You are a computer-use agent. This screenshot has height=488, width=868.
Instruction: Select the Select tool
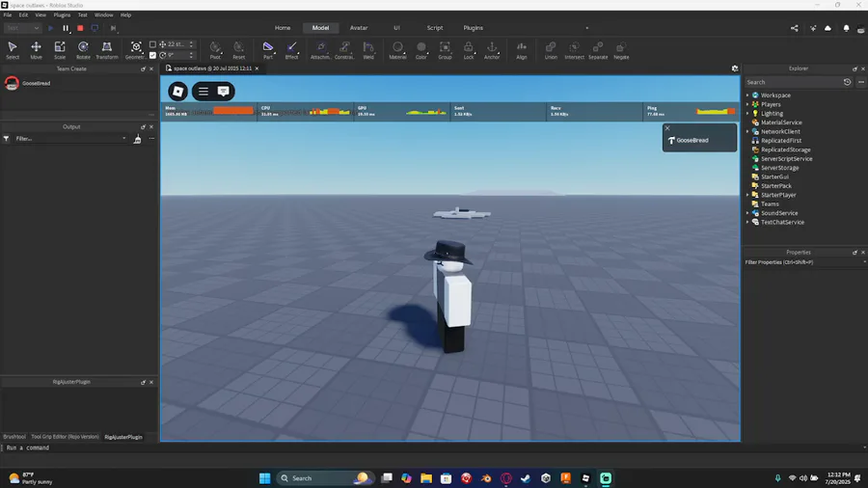[x=13, y=50]
